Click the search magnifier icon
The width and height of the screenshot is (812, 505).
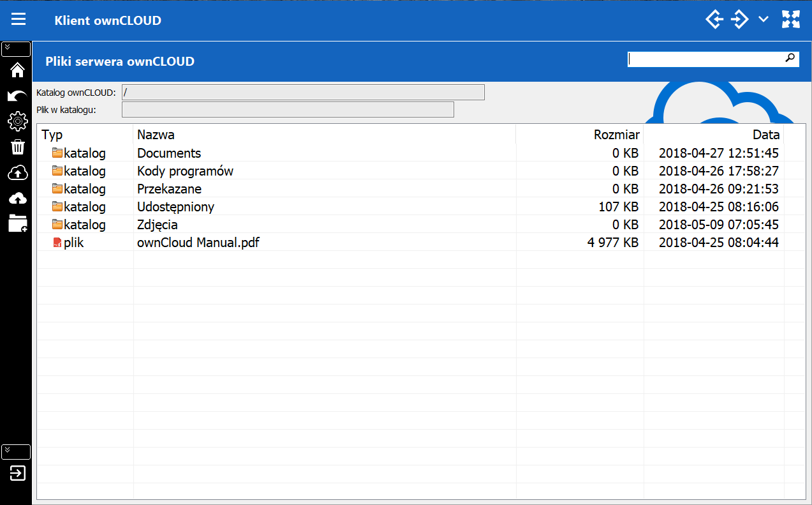(x=790, y=59)
